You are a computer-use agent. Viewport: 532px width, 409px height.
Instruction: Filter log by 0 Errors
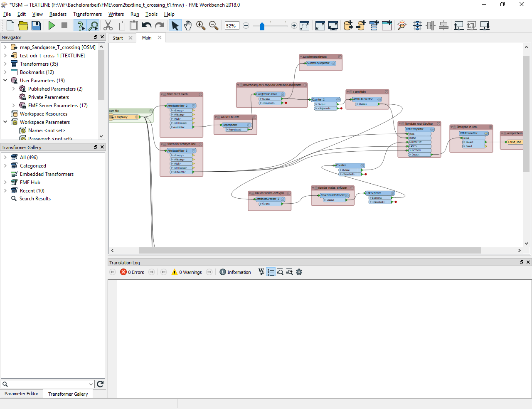132,272
